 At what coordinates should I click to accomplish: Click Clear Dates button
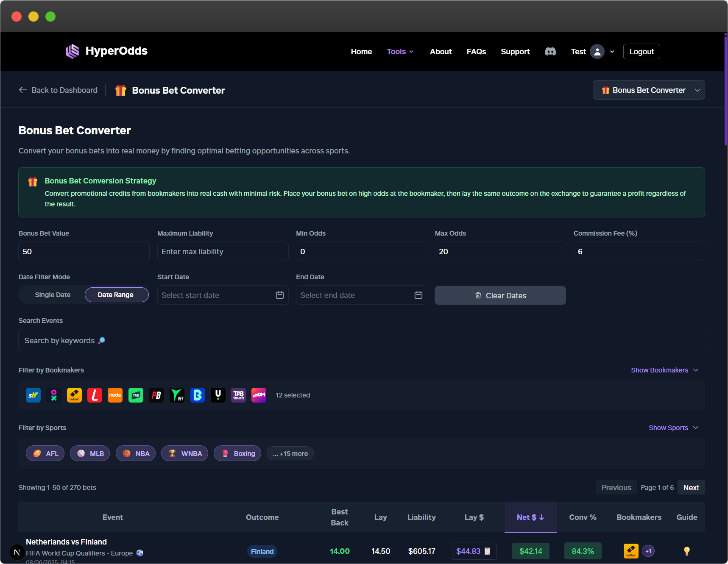click(500, 295)
